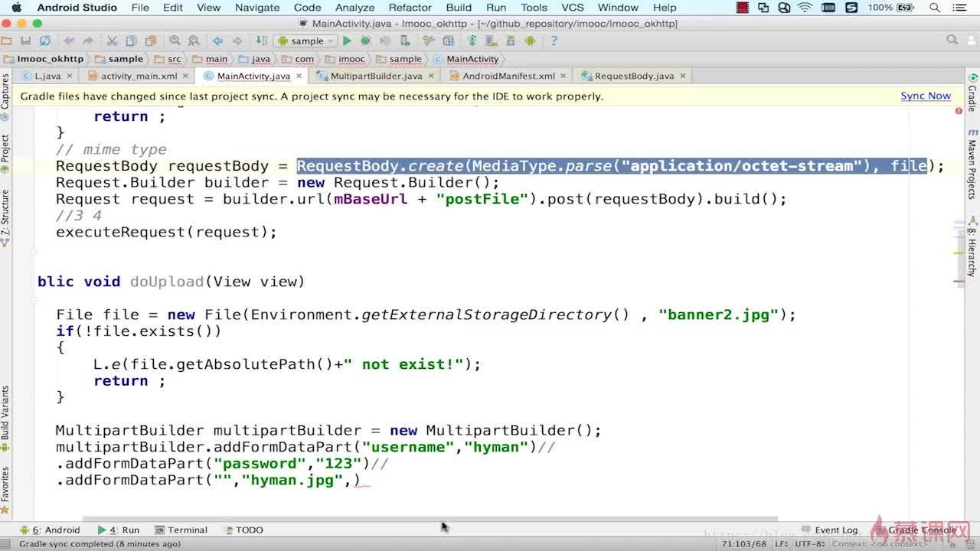980x551 pixels.
Task: Open the Analyze menu
Action: tap(354, 8)
